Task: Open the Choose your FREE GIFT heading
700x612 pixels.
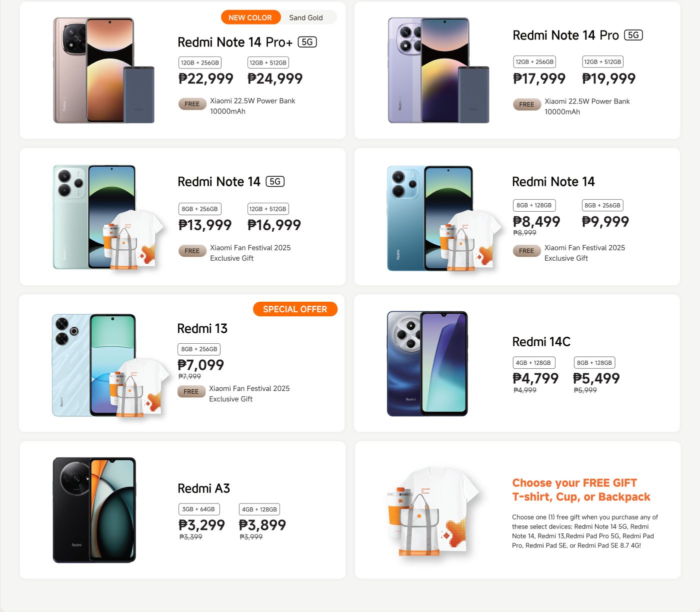Action: (x=581, y=490)
